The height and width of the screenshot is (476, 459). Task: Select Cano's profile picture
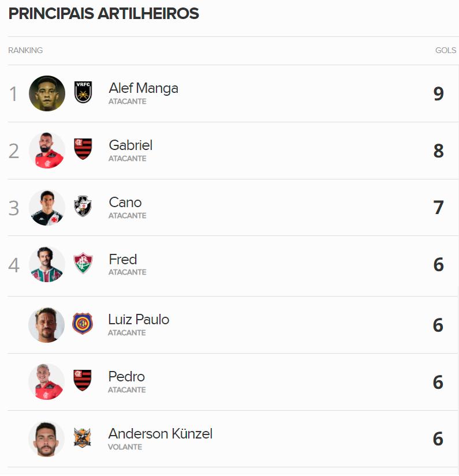(x=47, y=207)
